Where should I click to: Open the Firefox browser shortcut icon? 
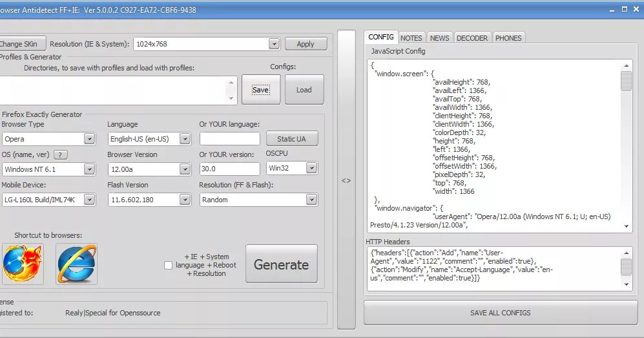23,264
